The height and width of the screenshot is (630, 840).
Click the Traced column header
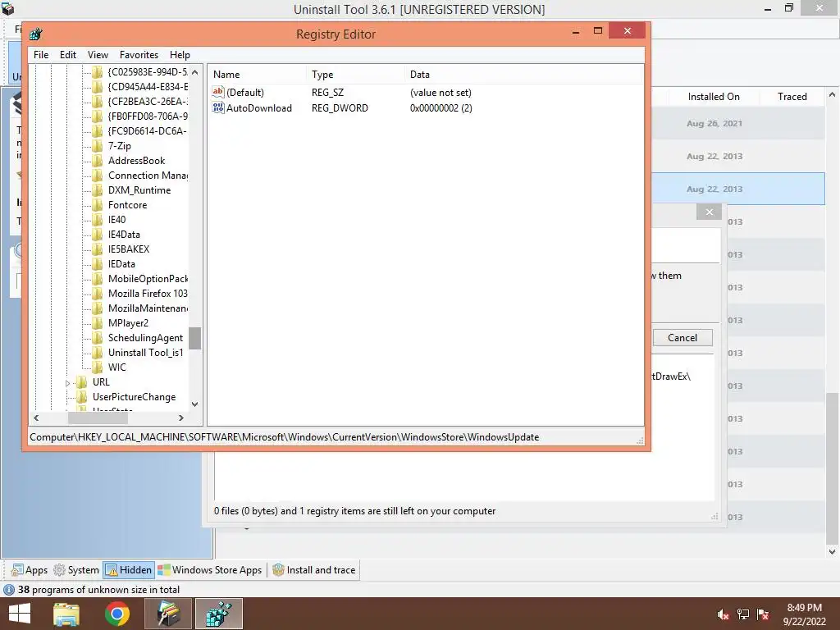pos(792,97)
